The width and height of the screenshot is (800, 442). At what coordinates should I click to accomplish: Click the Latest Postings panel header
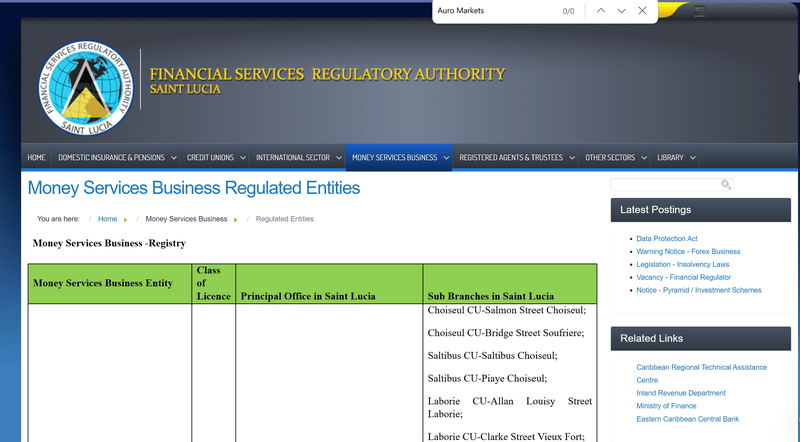coord(701,210)
